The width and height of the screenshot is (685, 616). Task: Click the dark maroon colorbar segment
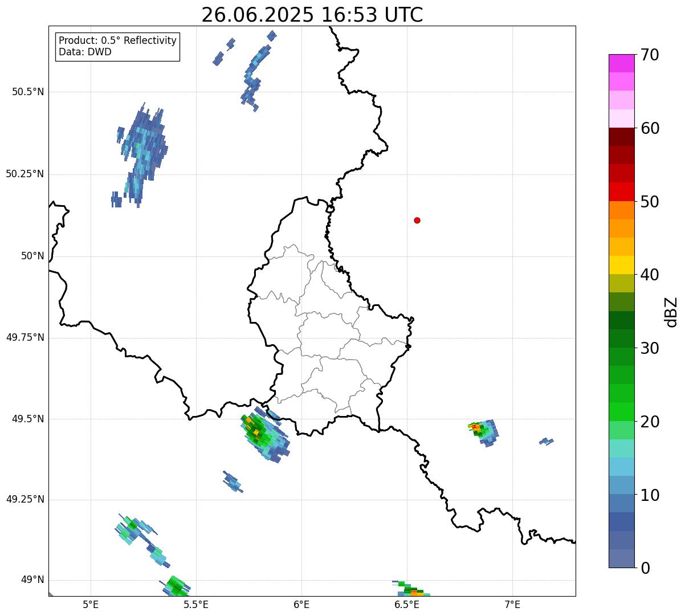[622, 137]
